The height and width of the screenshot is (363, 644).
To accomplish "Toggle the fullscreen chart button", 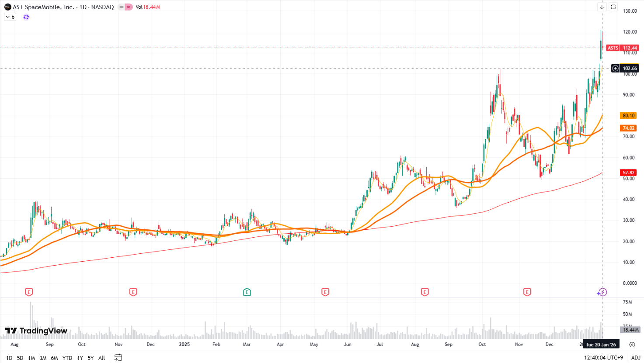I will click(x=613, y=7).
